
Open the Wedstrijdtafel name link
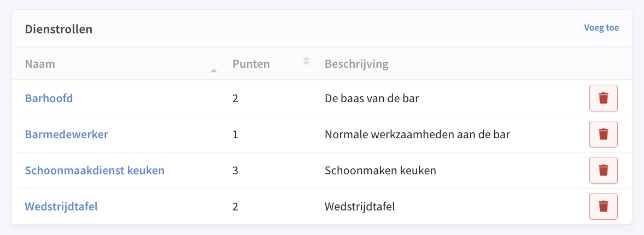[61, 207]
